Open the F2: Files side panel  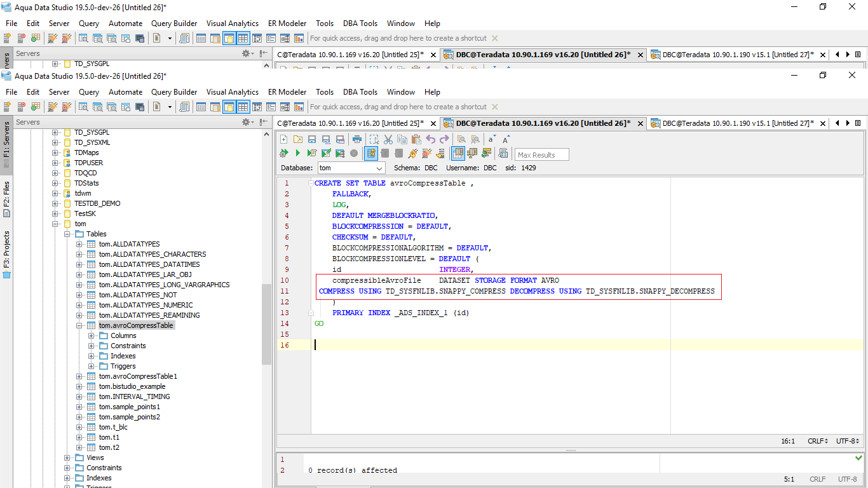tap(7, 198)
